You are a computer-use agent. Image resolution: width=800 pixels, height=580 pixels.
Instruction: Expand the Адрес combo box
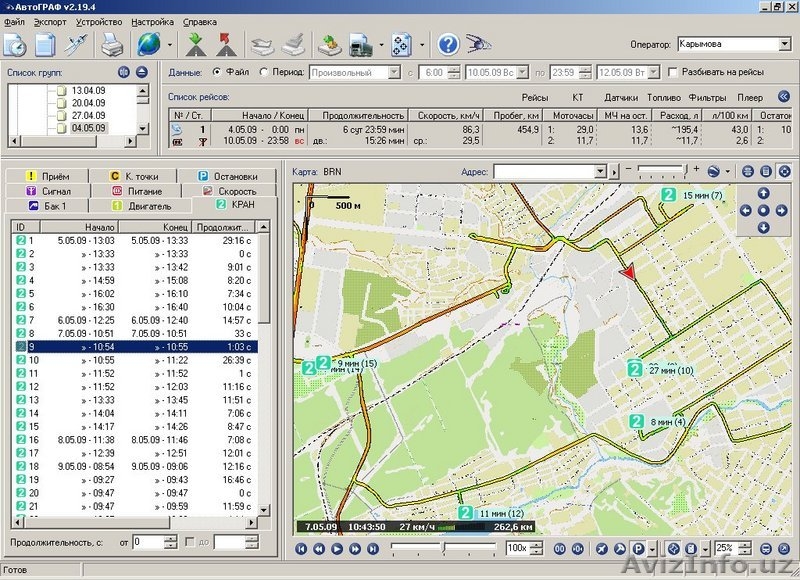pos(600,172)
